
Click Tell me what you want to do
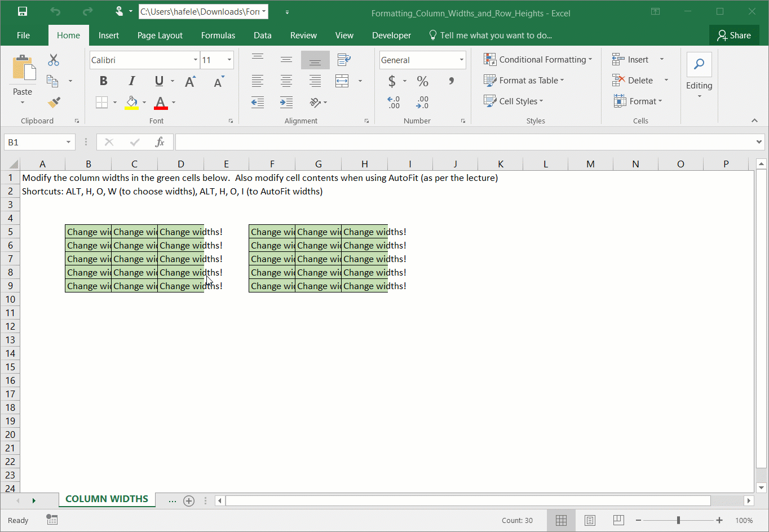coord(490,35)
